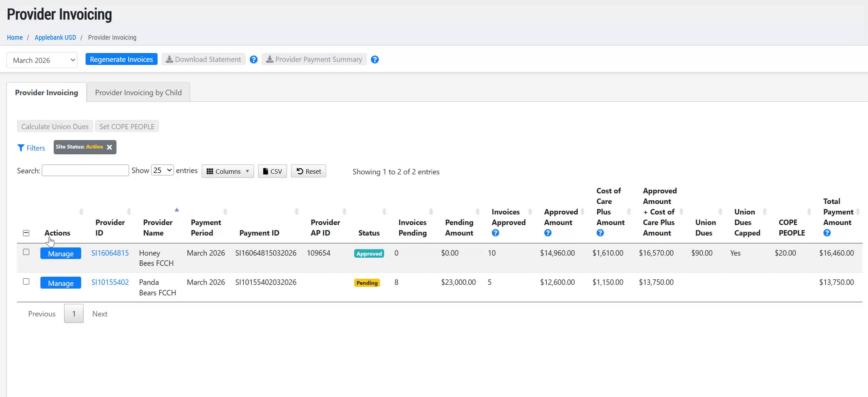Click help icon beside Provider Payment Summary
The height and width of the screenshot is (397, 868).
pyautogui.click(x=375, y=59)
